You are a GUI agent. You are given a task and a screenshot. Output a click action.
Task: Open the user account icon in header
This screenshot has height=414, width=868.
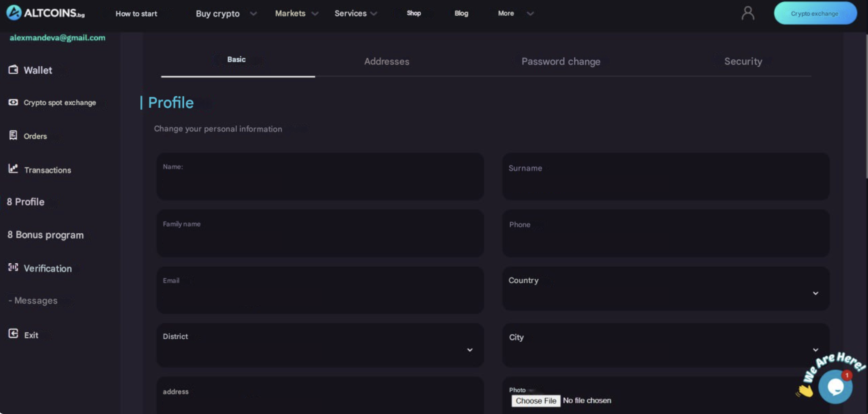(747, 14)
